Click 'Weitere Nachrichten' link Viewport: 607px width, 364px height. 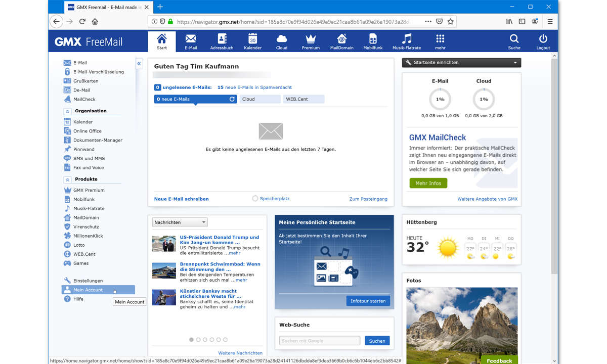[x=240, y=353]
